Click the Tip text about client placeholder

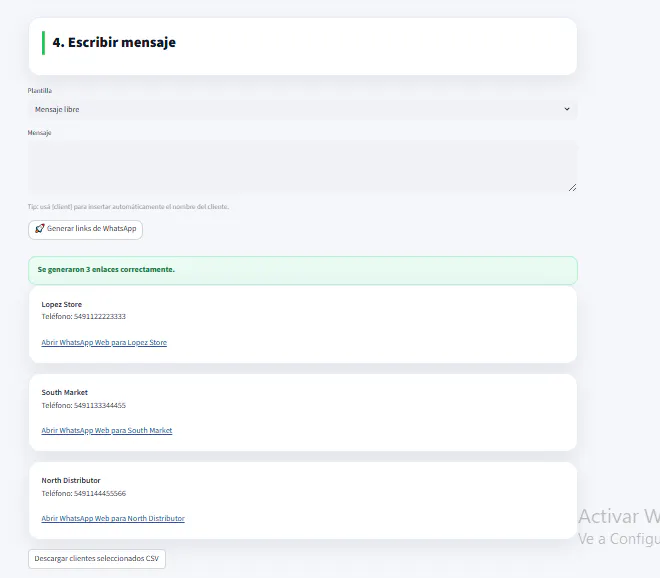point(128,207)
